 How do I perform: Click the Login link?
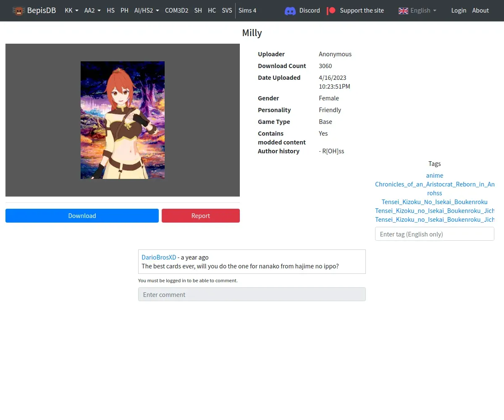[x=459, y=10]
